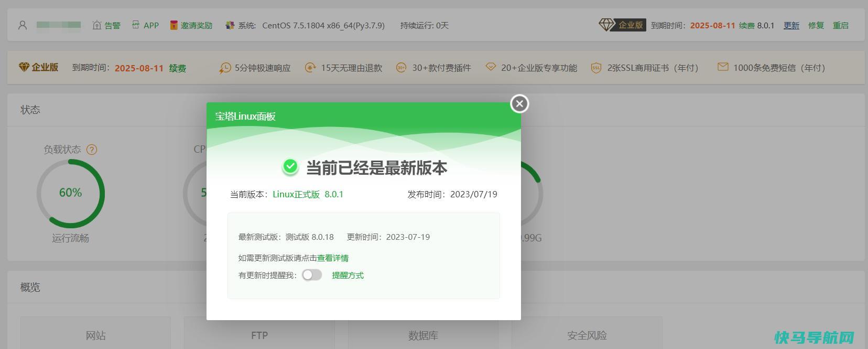Click the 状态 section heading
The height and width of the screenshot is (349, 868).
tap(30, 110)
